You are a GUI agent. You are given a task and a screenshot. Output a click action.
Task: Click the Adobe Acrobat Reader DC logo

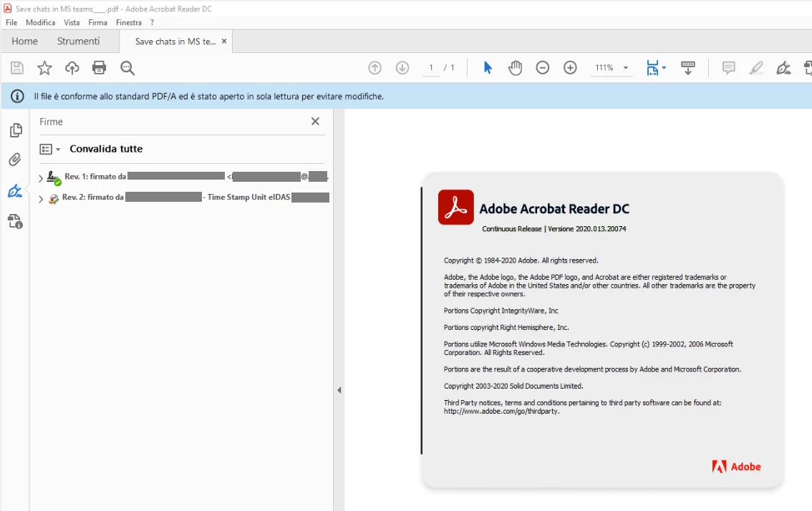(455, 207)
